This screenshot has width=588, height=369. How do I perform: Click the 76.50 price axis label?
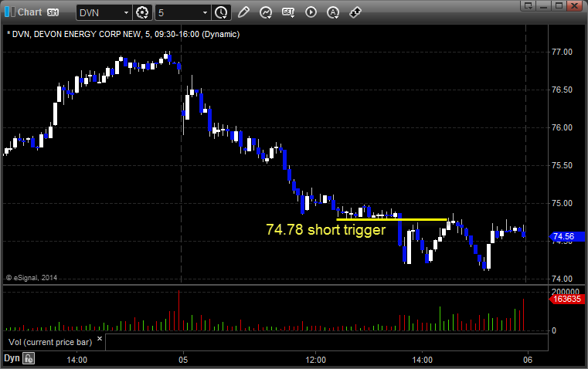coord(563,90)
